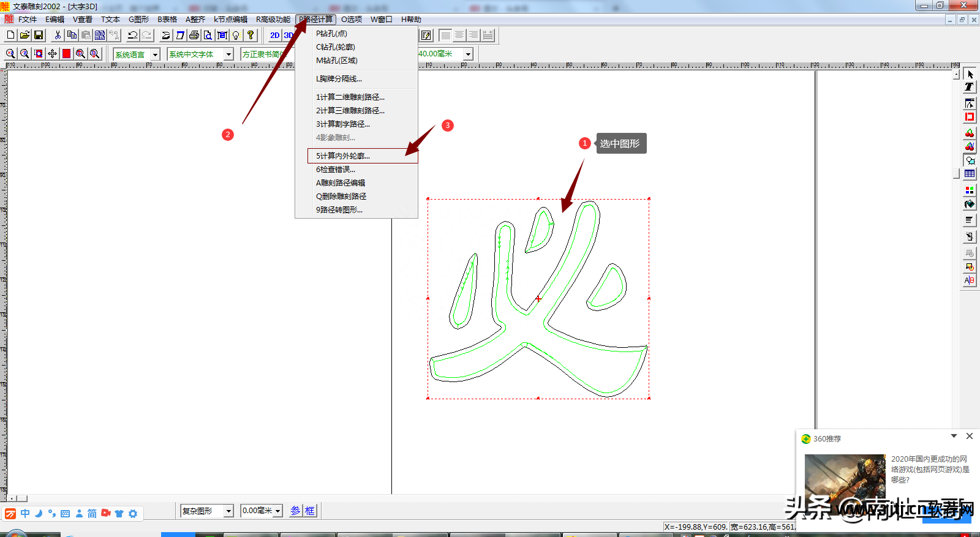Image resolution: width=980 pixels, height=537 pixels.
Task: Click the printer icon in toolbar
Action: [x=194, y=36]
